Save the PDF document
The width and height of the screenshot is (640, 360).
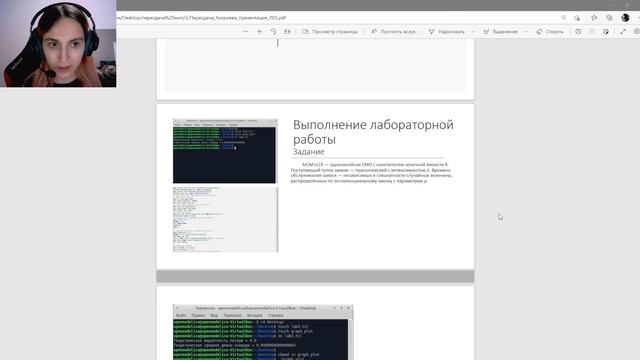coord(592,31)
